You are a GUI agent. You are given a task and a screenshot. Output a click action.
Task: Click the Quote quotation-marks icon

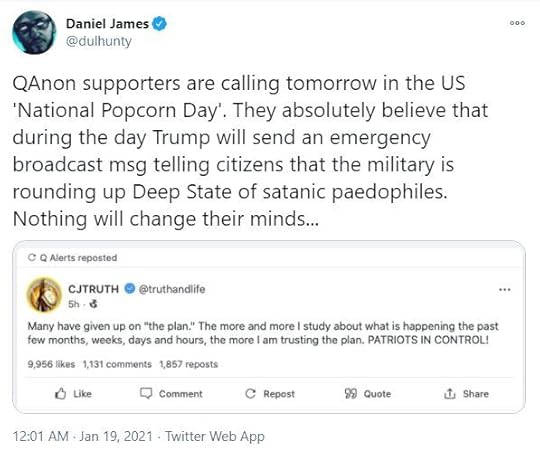pyautogui.click(x=351, y=394)
